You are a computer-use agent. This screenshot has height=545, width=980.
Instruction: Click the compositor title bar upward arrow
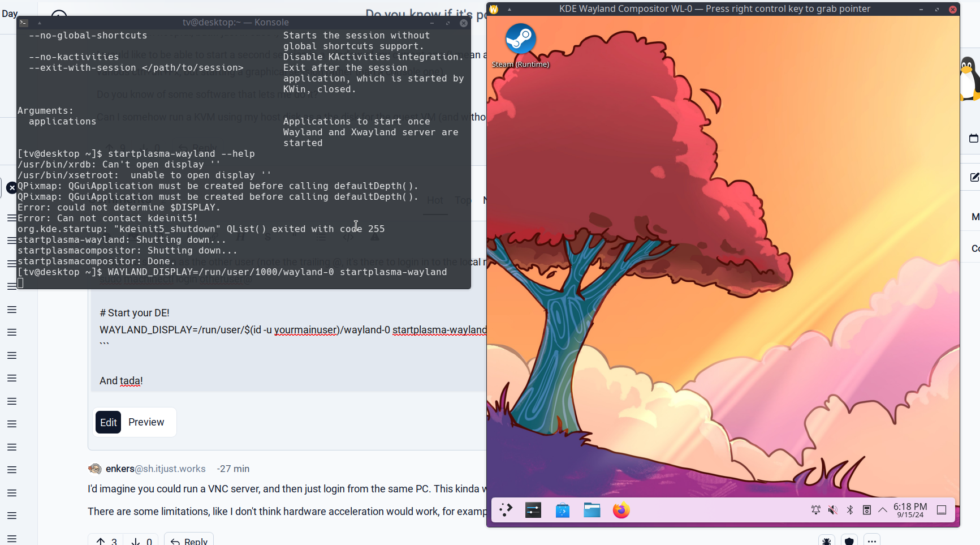point(510,9)
